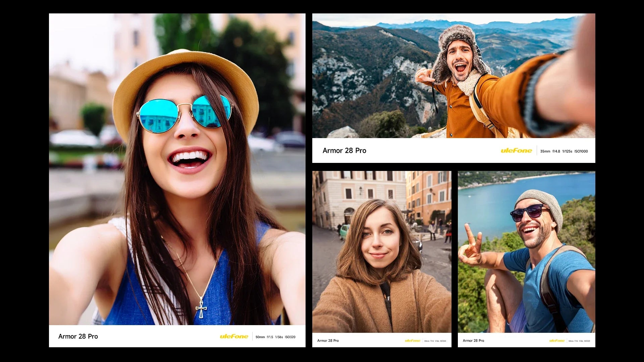Click ulefone logo under mountain photo
The width and height of the screenshot is (644, 362).
pos(516,151)
